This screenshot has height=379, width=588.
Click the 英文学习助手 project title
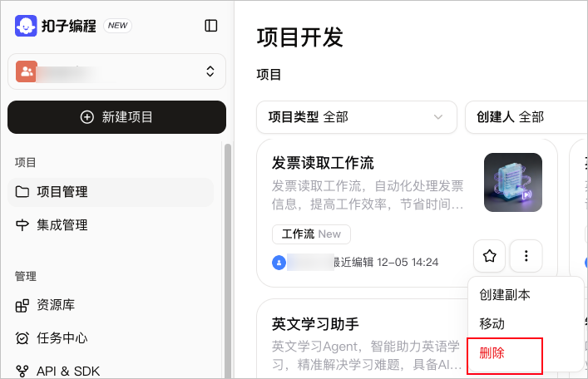pyautogui.click(x=315, y=324)
